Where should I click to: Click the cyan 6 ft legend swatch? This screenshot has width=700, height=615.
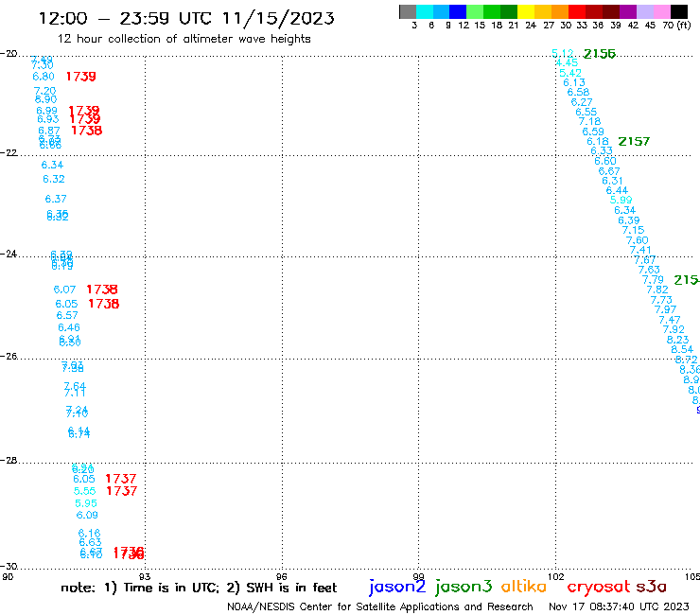[x=425, y=11]
